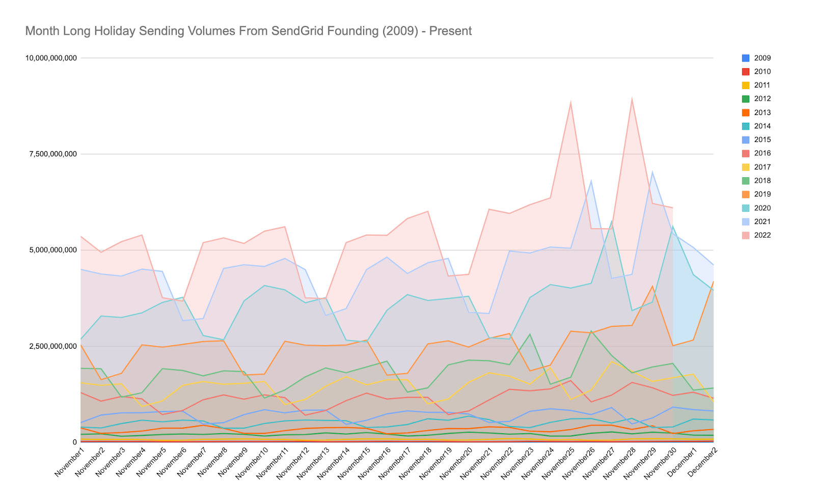Click the November8 x-axis label
The width and height of the screenshot is (815, 504).
211,462
